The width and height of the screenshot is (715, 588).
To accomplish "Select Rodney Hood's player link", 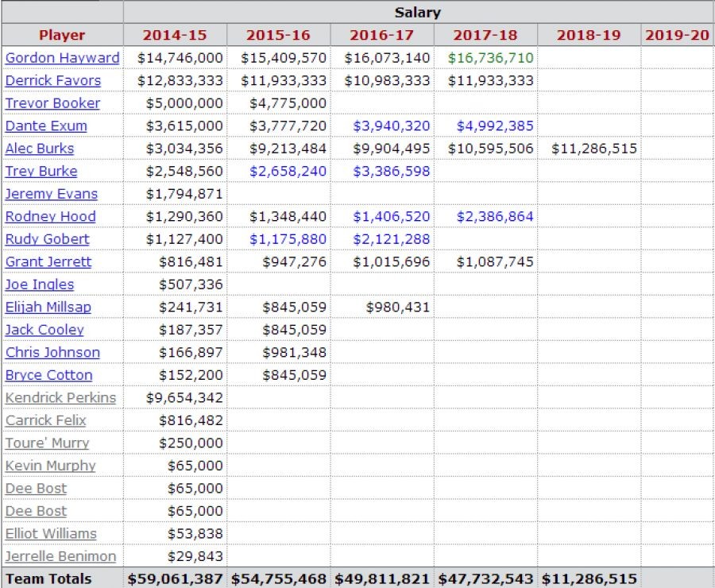I will coord(50,216).
